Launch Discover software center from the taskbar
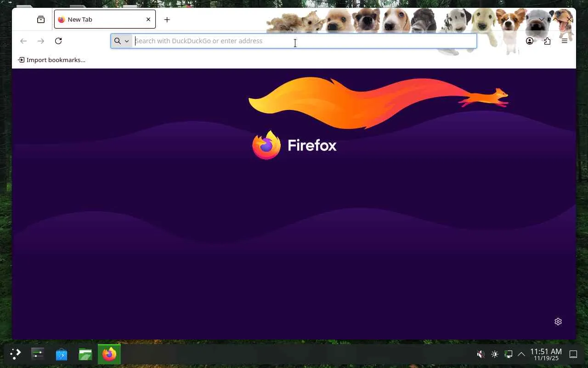The image size is (588, 368). click(62, 354)
